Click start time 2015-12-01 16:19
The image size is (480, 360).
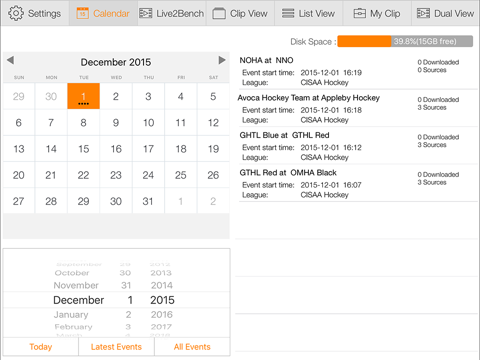331,73
